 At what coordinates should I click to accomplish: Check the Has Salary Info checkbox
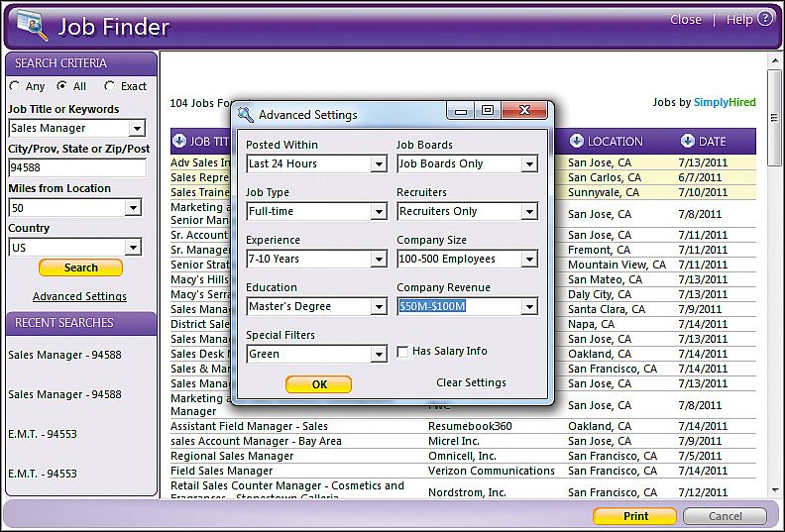coord(402,352)
